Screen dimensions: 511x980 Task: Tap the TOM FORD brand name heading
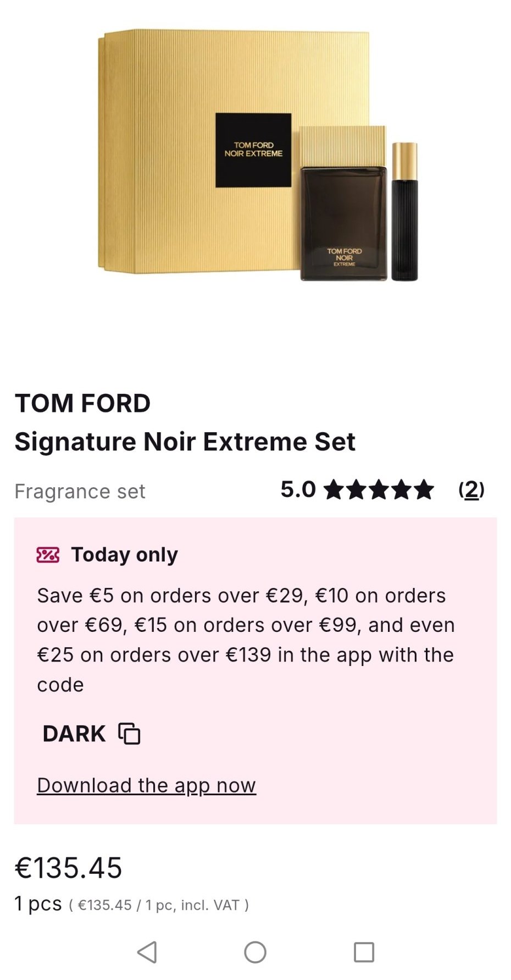point(82,403)
